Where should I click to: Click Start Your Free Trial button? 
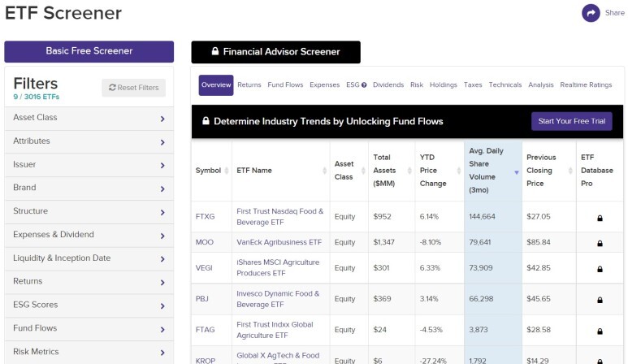pyautogui.click(x=571, y=121)
